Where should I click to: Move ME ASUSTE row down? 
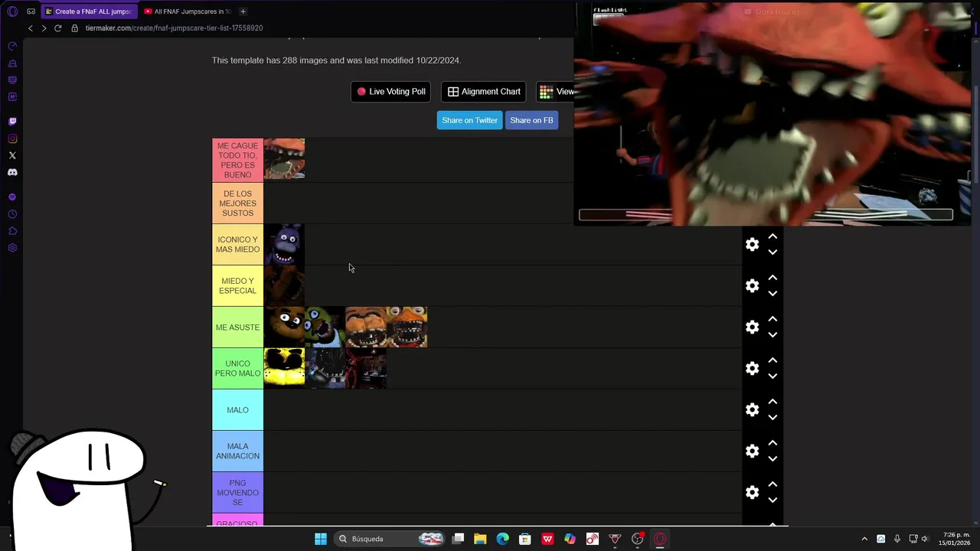click(773, 334)
